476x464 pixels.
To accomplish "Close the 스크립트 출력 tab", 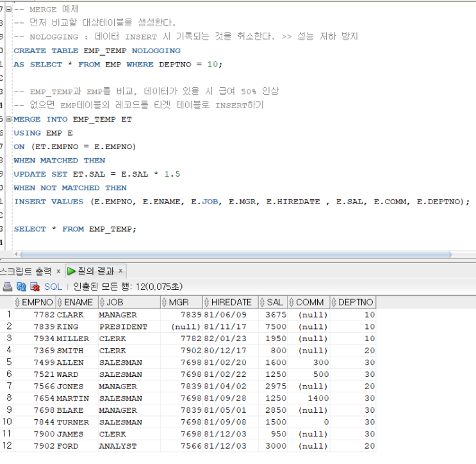I will tap(58, 271).
